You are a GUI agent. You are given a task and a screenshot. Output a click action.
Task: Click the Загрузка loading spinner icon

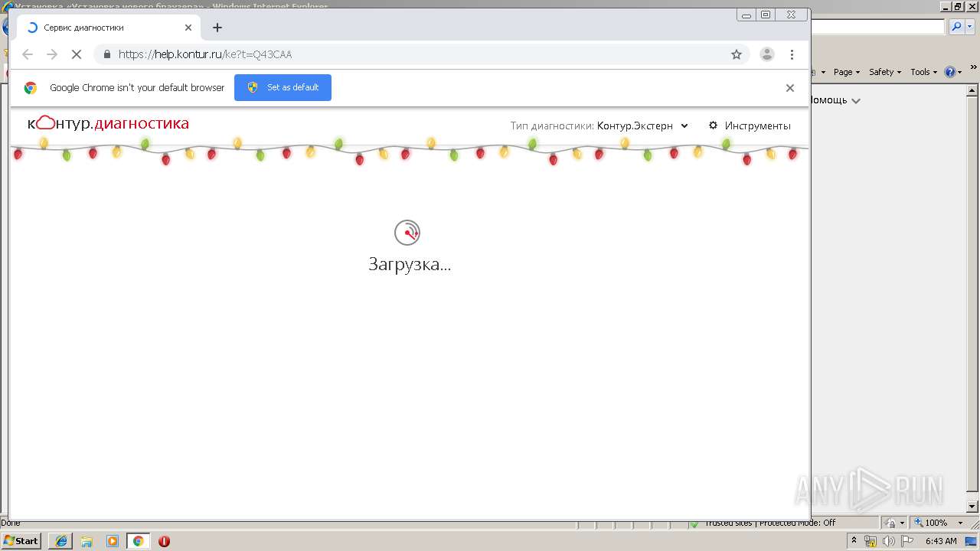pyautogui.click(x=407, y=233)
